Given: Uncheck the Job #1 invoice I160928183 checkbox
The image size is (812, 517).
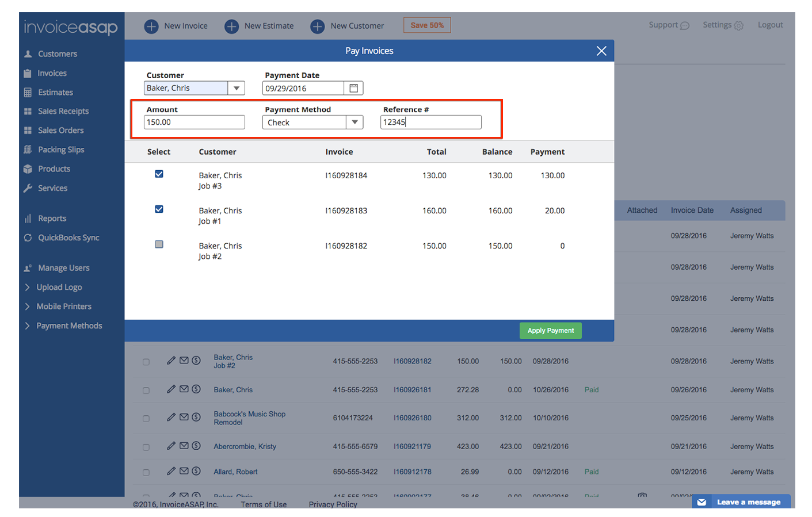Looking at the screenshot, I should click(x=159, y=209).
